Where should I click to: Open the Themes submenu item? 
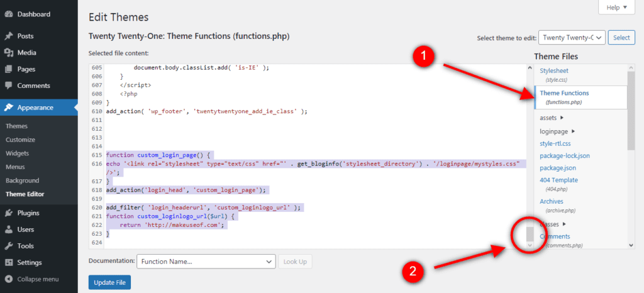17,126
